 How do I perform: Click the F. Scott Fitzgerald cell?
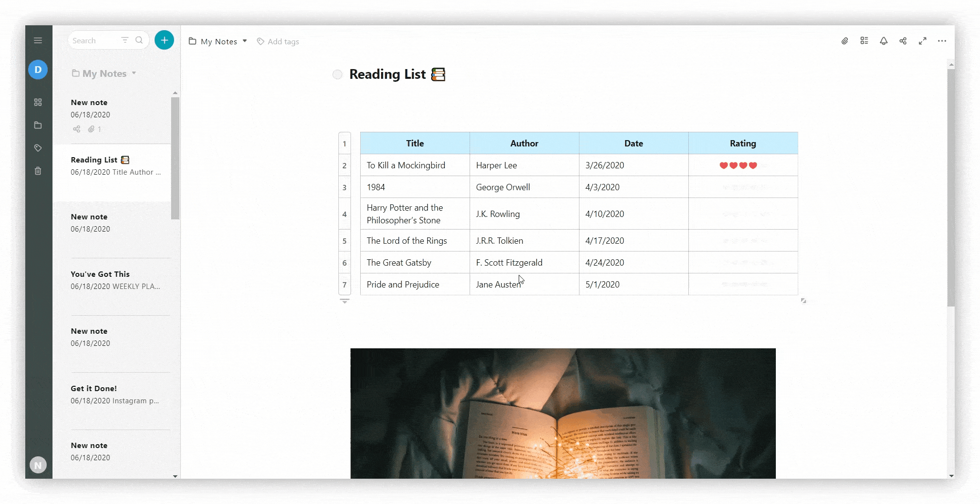pos(525,263)
